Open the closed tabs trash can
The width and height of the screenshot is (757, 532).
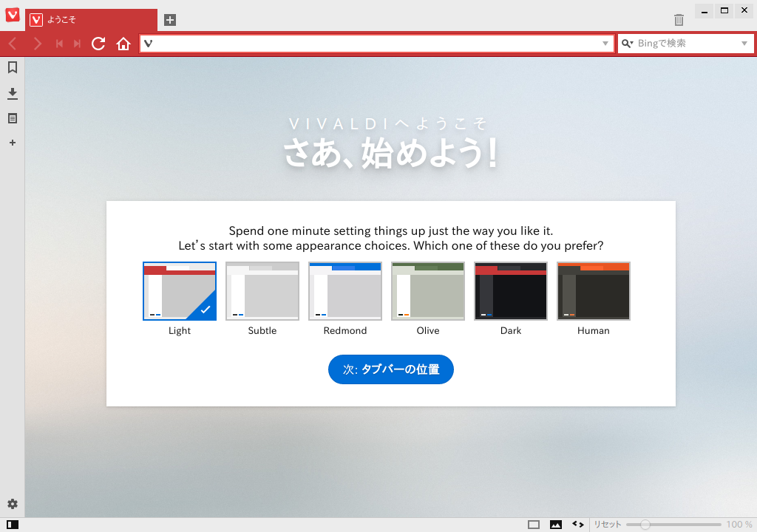(x=679, y=20)
